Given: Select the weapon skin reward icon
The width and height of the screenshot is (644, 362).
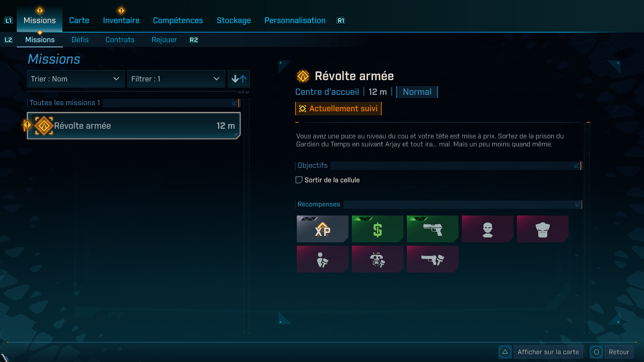Looking at the screenshot, I should 432,259.
